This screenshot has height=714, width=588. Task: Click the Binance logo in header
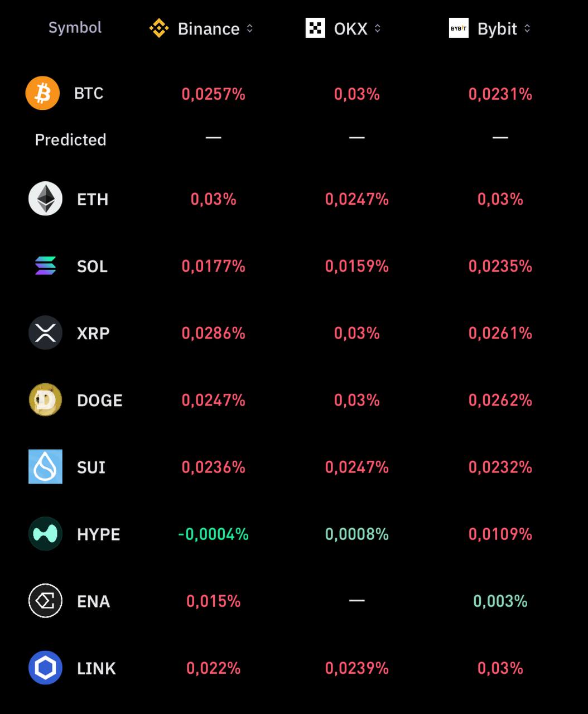(x=159, y=28)
